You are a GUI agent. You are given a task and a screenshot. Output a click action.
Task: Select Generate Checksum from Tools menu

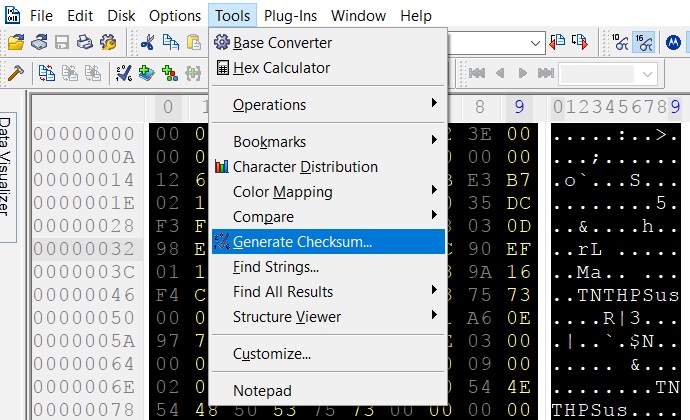pyautogui.click(x=328, y=242)
